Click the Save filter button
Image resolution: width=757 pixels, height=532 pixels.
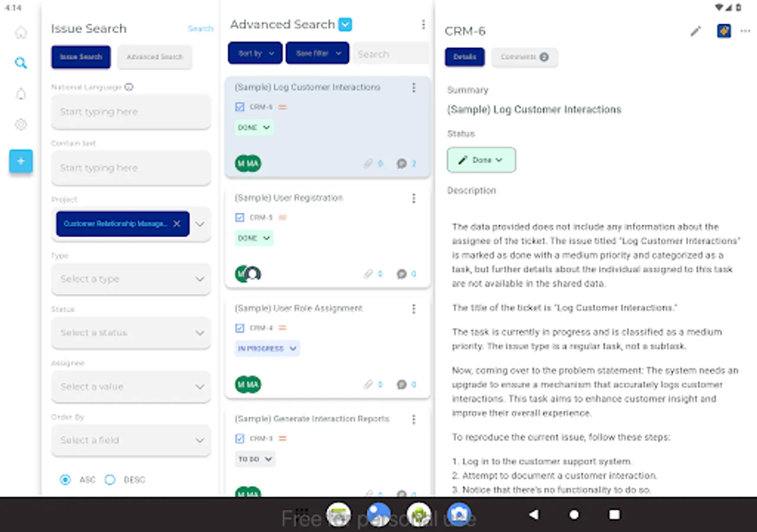coord(317,53)
